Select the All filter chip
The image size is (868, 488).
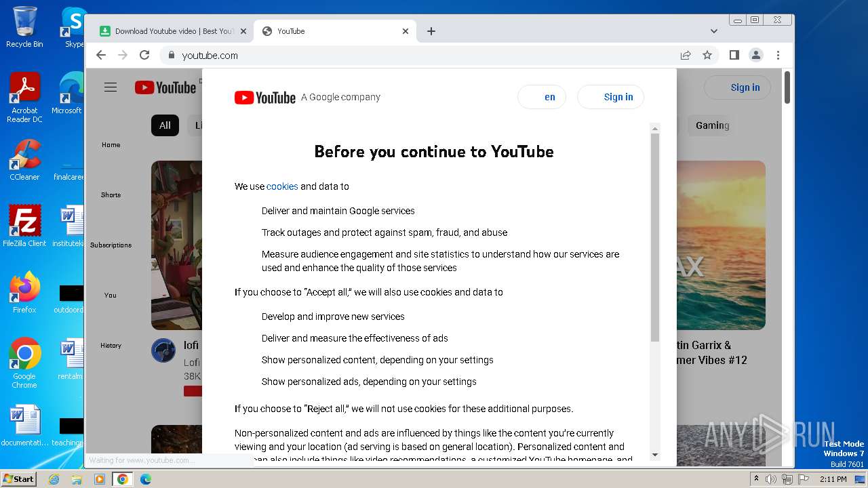(165, 125)
